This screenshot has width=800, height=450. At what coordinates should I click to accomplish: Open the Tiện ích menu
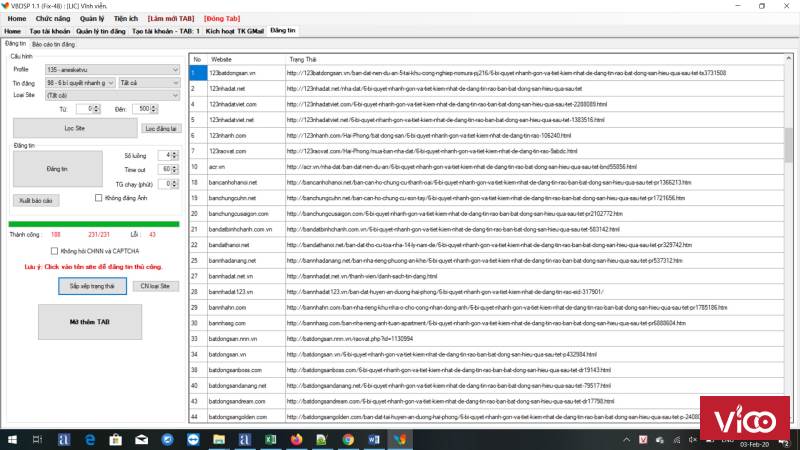pyautogui.click(x=126, y=18)
